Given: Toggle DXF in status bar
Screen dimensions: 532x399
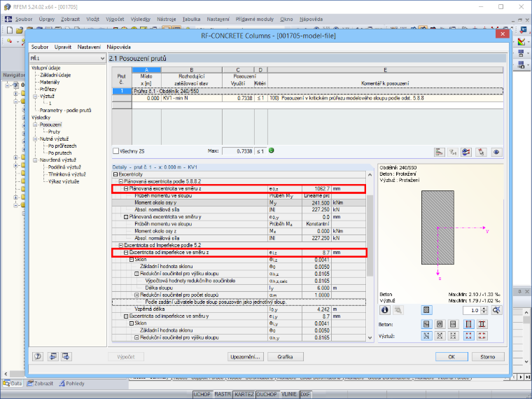Looking at the screenshot, I should pos(305,394).
